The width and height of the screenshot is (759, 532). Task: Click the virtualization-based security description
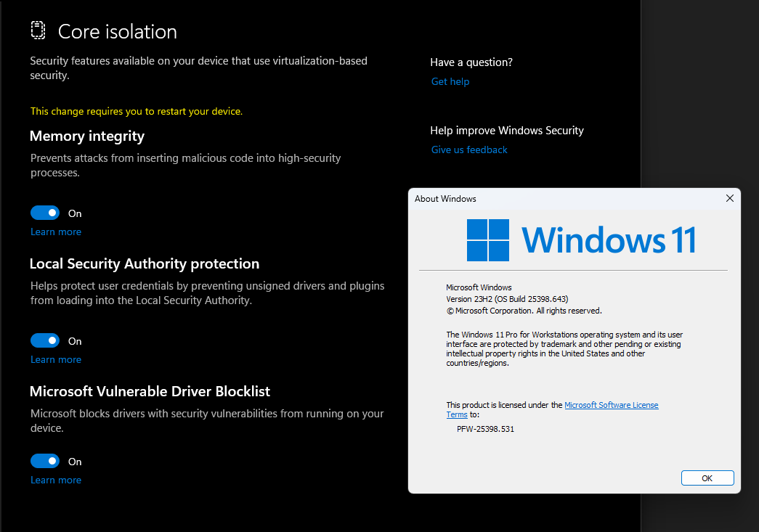tap(198, 68)
